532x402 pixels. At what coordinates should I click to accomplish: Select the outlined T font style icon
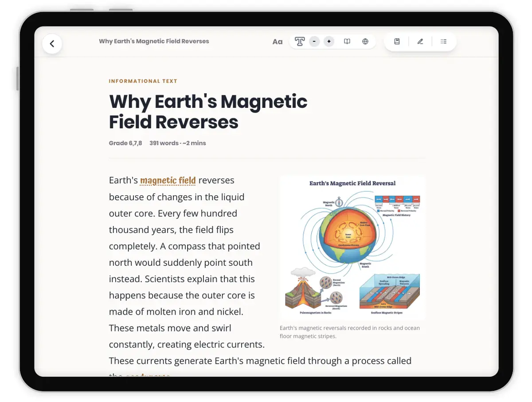[300, 42]
